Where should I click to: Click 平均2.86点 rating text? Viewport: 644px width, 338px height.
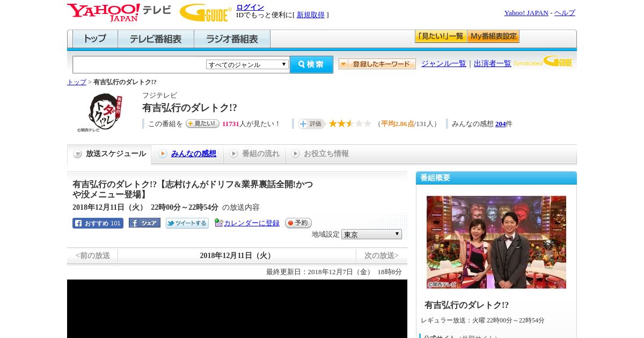click(x=398, y=124)
